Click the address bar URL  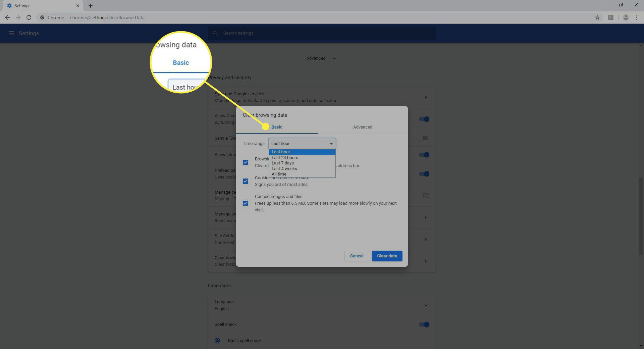tap(107, 17)
